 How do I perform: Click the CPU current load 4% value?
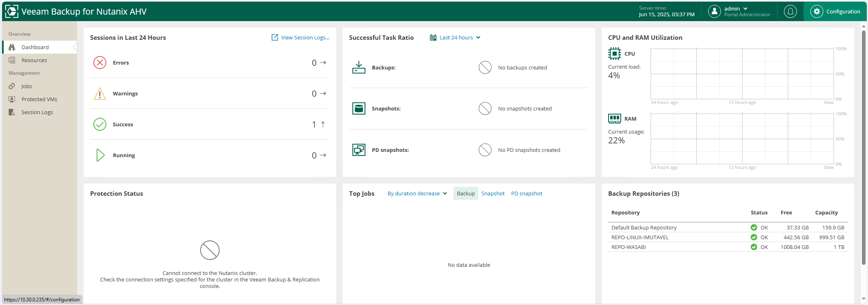click(x=614, y=76)
